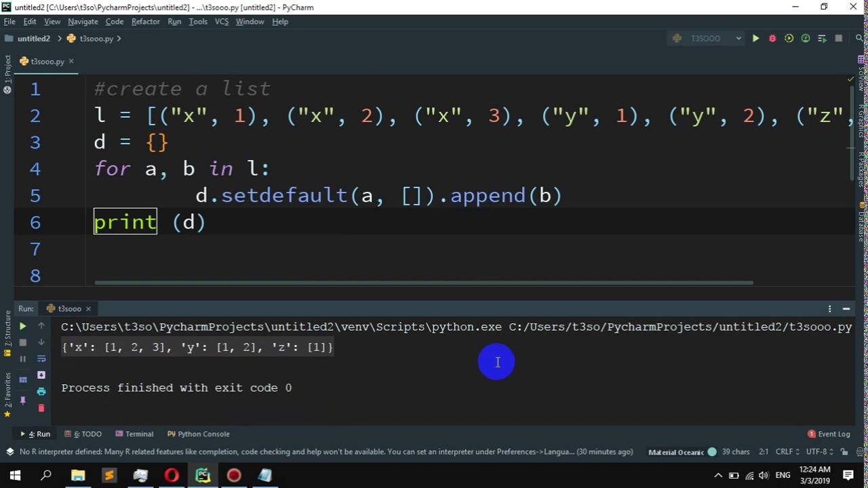
Task: Open Windows notification center icon
Action: point(848,475)
